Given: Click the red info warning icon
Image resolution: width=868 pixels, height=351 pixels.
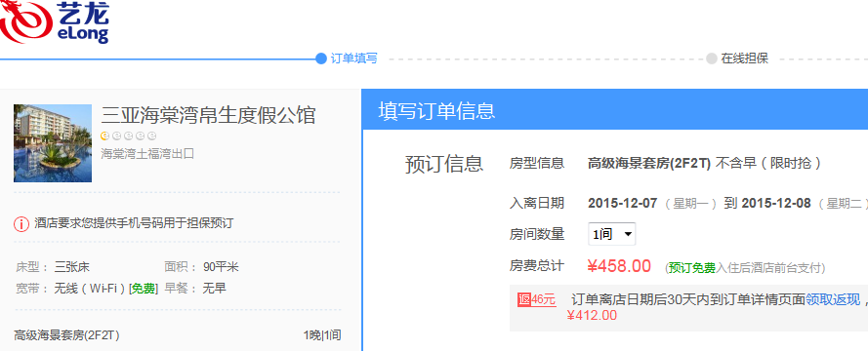Looking at the screenshot, I should tap(21, 224).
